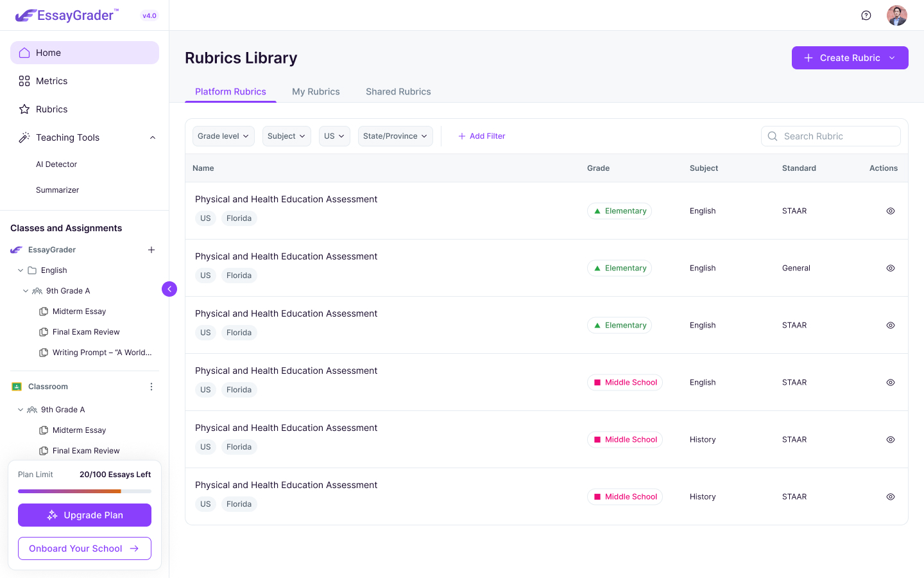
Task: Go to Home in sidebar
Action: coord(85,53)
